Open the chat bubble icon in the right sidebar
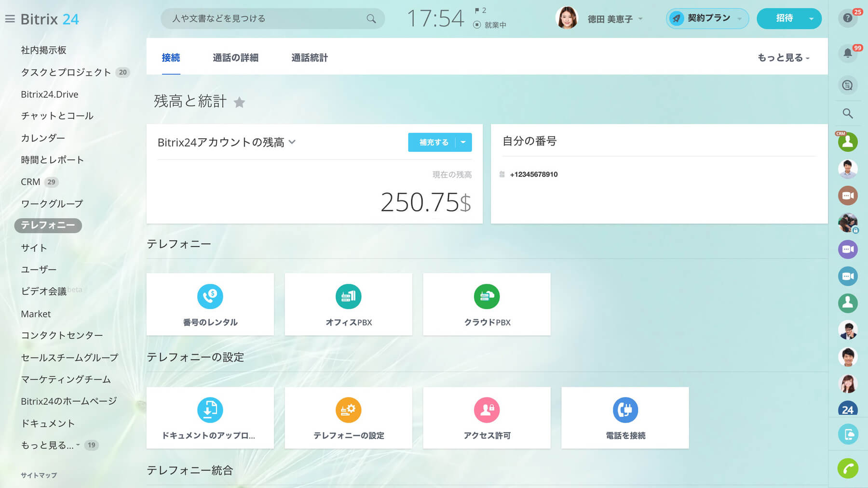 [847, 85]
